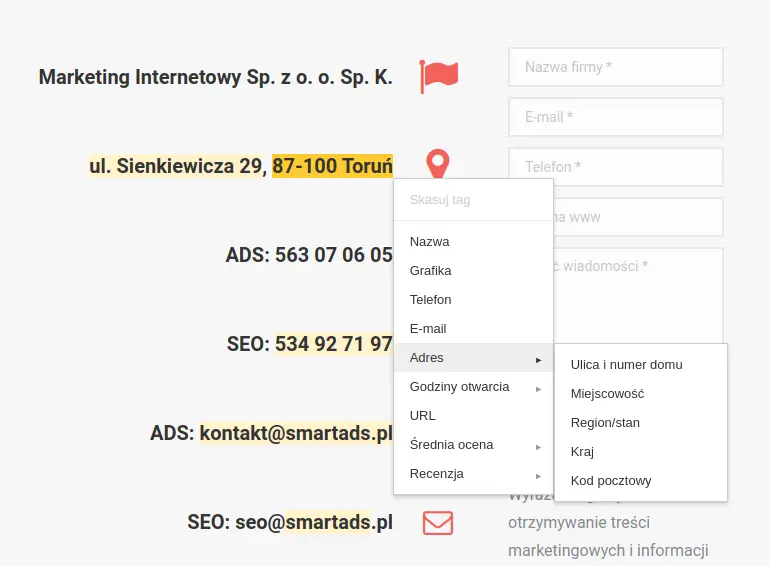
Task: Expand the Recenzja submenu arrow
Action: pos(538,475)
